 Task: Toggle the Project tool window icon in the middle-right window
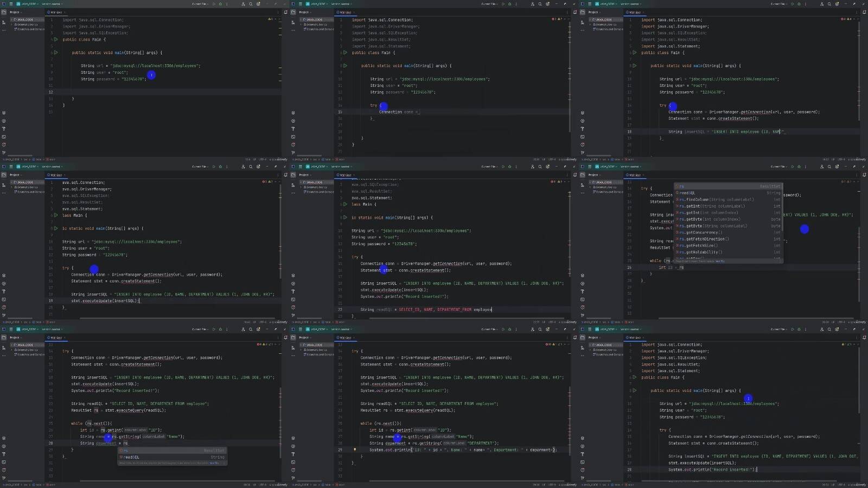582,175
